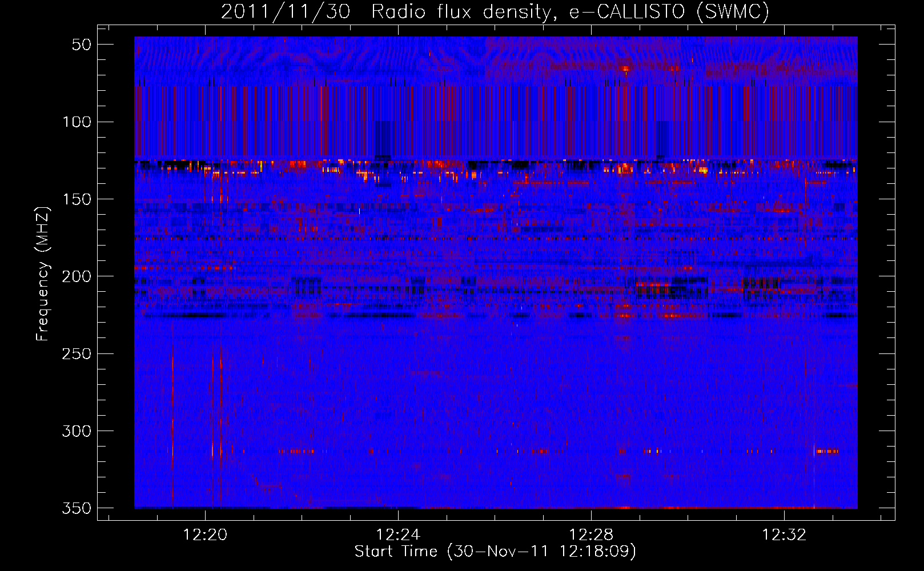Image resolution: width=924 pixels, height=571 pixels.
Task: Click the 12:32 time tick label
Action: click(x=785, y=535)
